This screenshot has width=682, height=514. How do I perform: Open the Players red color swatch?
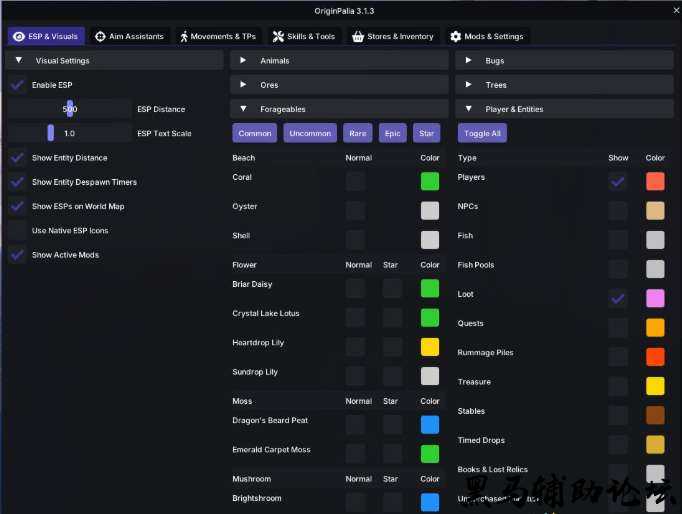655,182
